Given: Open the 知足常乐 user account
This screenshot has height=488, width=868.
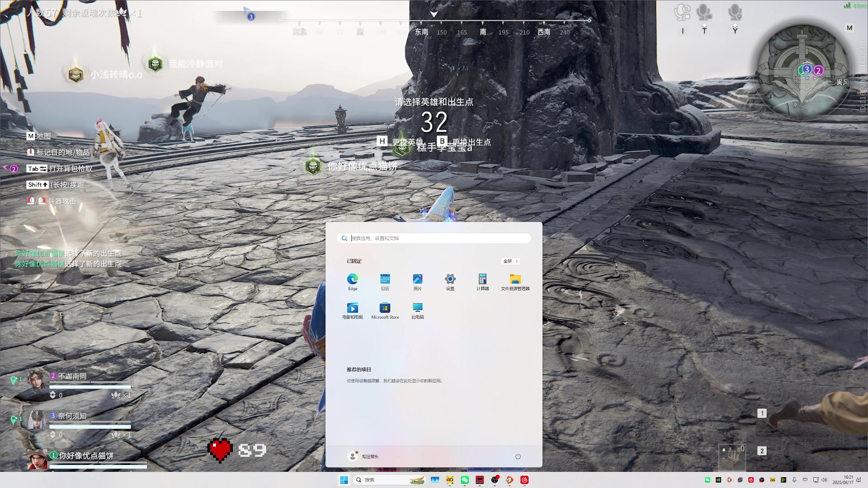Looking at the screenshot, I should [x=363, y=456].
